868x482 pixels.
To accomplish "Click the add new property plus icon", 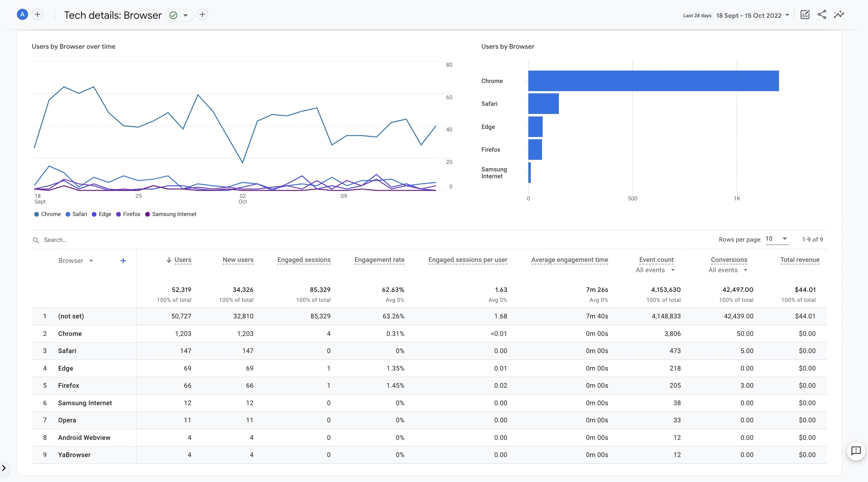I will point(37,15).
